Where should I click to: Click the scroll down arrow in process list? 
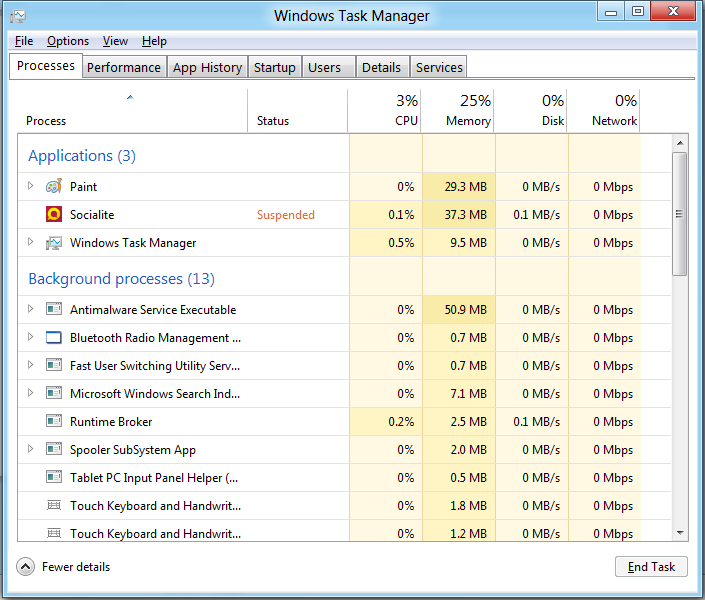pos(680,533)
